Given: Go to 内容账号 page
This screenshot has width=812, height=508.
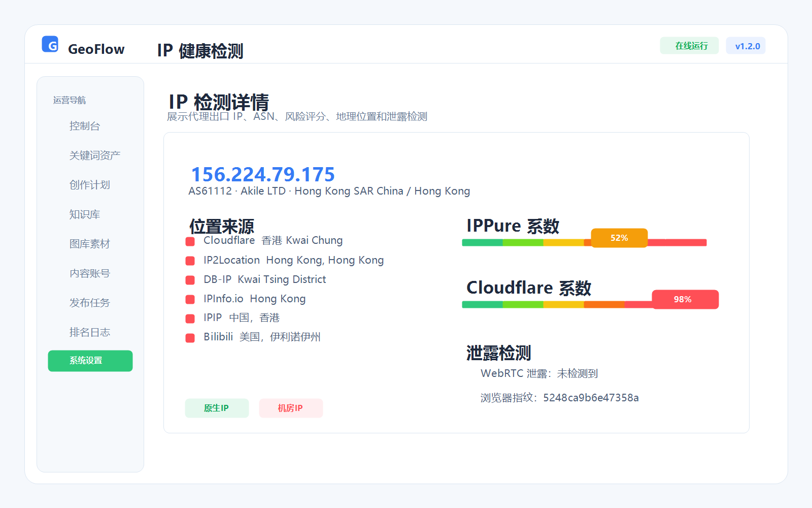Looking at the screenshot, I should coord(90,273).
